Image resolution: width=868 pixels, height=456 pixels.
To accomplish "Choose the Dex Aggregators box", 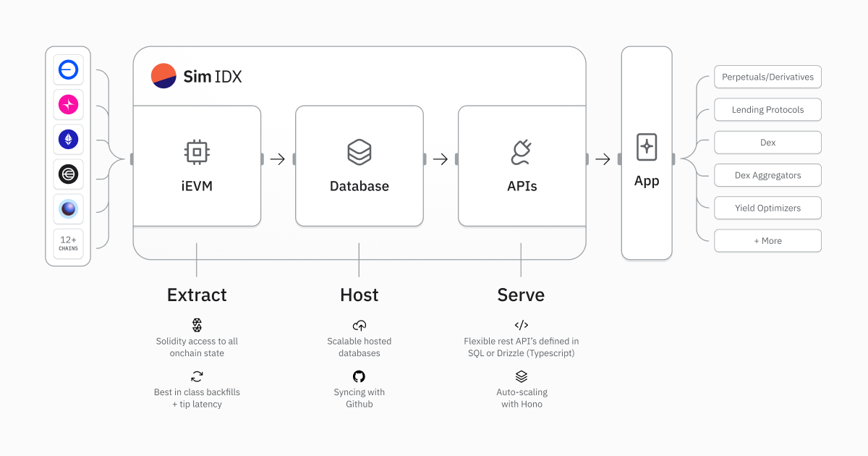I will tap(767, 175).
